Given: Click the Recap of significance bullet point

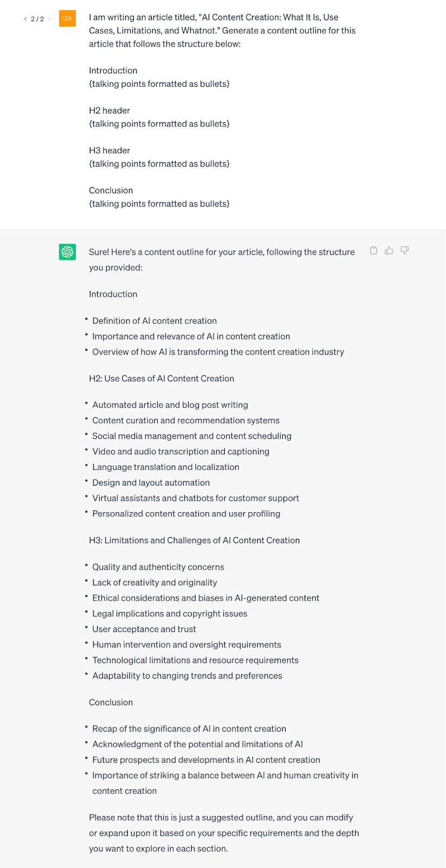Looking at the screenshot, I should (x=189, y=729).
